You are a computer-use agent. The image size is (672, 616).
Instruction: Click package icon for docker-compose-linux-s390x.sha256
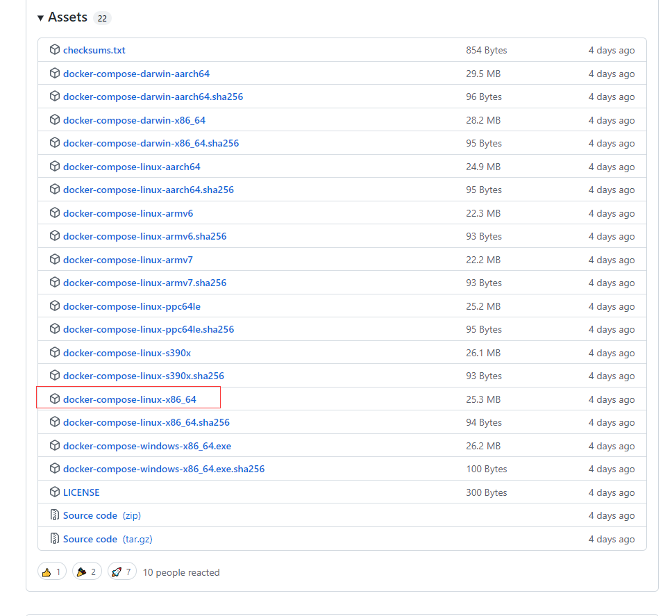point(54,376)
